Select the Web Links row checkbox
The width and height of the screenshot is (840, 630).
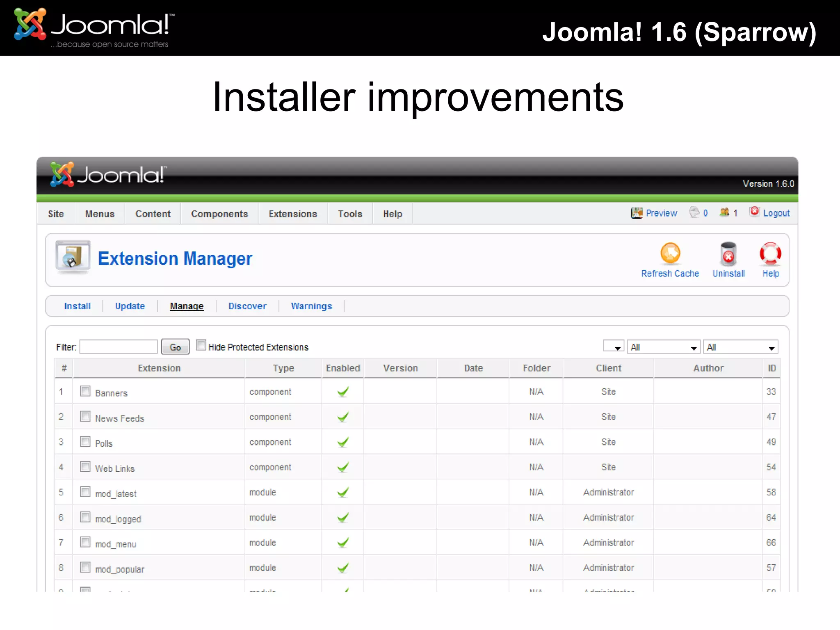[85, 466]
